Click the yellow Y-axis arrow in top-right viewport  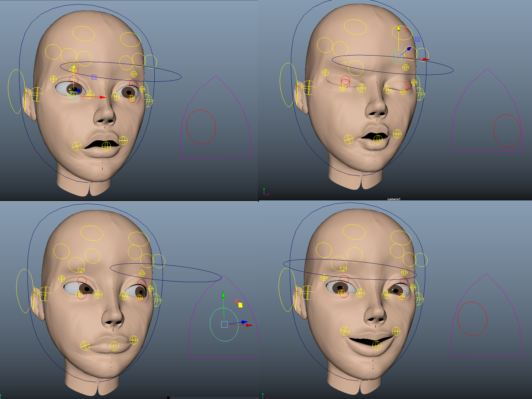click(398, 28)
